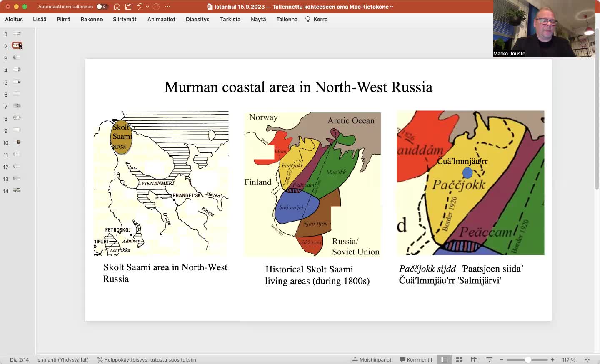Open Helppokäyttöisyys accessibility checker status
Image resolution: width=600 pixels, height=364 pixels.
pyautogui.click(x=146, y=359)
